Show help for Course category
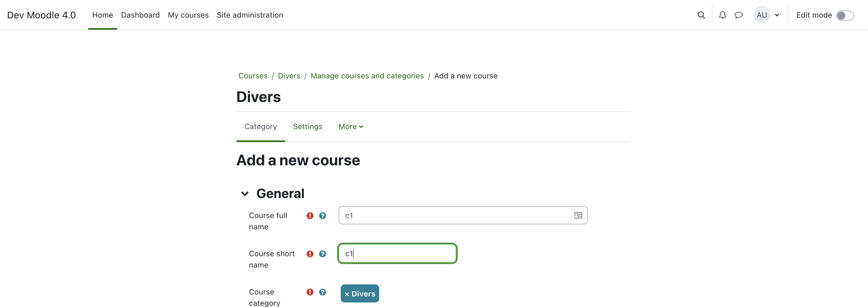The image size is (868, 307). coord(322,292)
